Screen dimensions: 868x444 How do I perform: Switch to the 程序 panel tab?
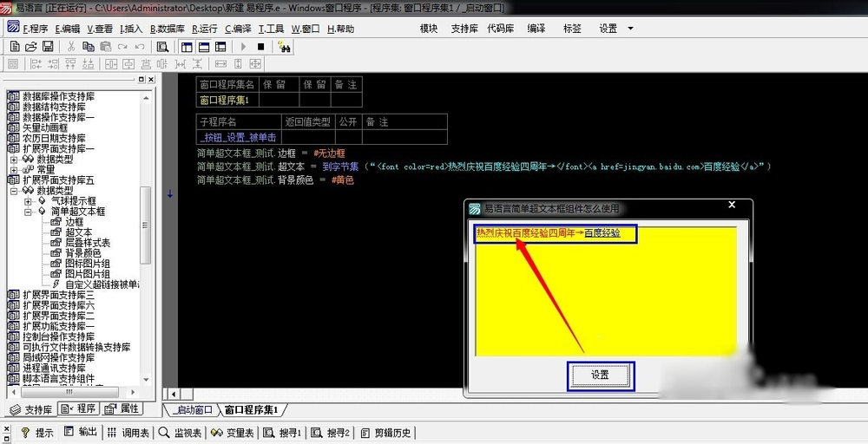pyautogui.click(x=78, y=408)
